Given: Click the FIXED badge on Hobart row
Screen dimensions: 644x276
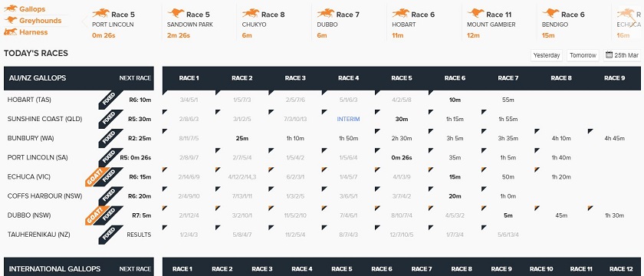Looking at the screenshot, I should (x=110, y=100).
